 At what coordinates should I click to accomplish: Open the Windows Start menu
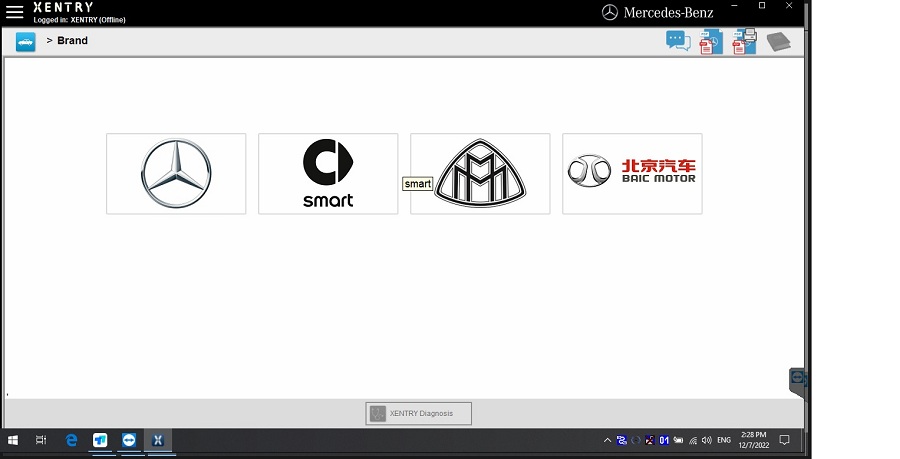click(13, 440)
